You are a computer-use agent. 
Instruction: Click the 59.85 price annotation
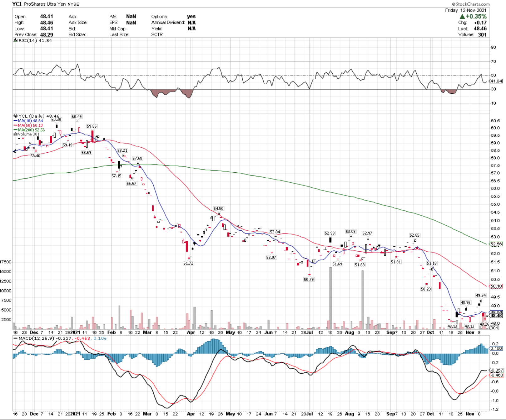click(x=92, y=126)
